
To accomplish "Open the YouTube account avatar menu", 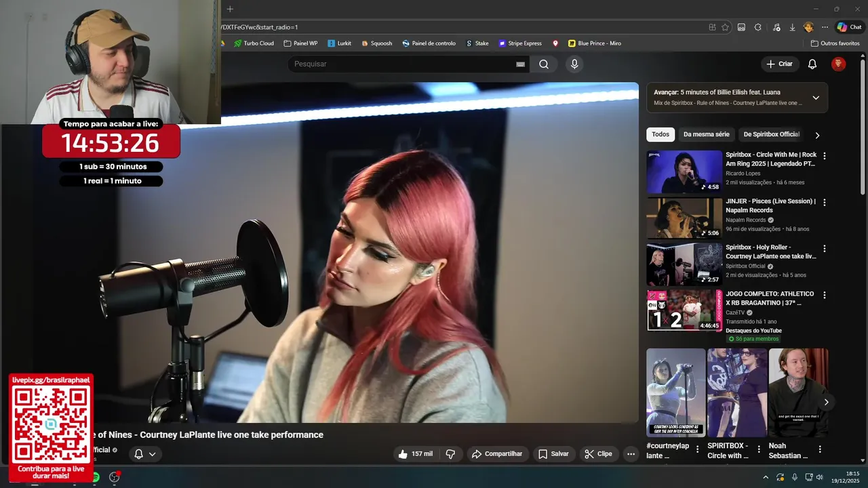I will coord(839,64).
